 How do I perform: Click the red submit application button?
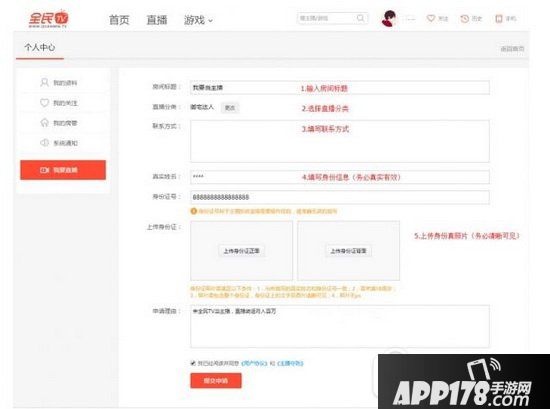pos(216,381)
